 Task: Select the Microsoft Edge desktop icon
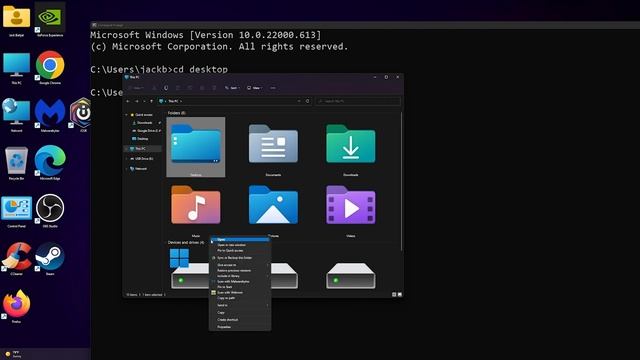click(x=50, y=163)
